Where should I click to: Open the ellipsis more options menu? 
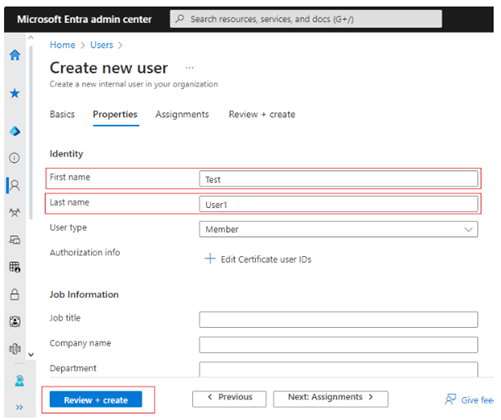[190, 68]
